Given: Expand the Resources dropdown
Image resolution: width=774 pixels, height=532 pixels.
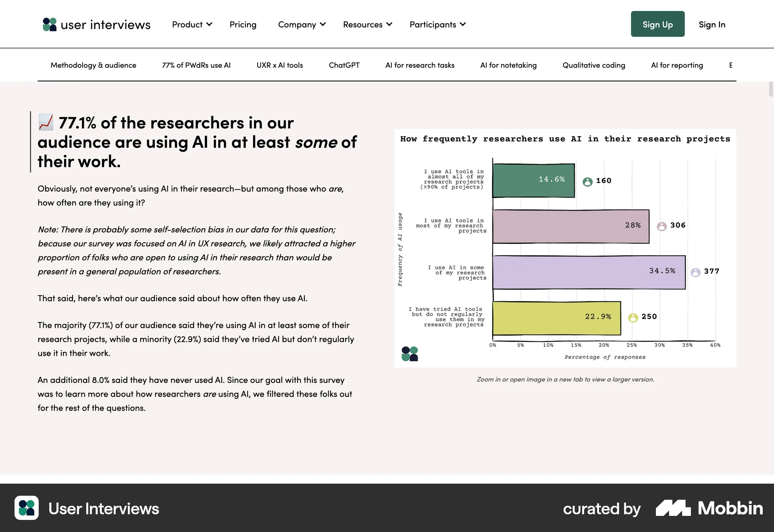Looking at the screenshot, I should (367, 24).
